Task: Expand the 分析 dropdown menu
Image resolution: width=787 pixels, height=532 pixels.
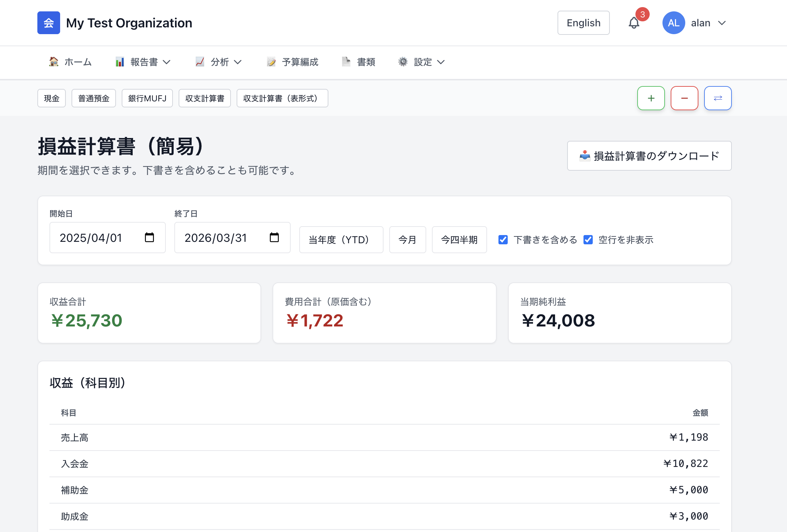Action: coord(218,62)
